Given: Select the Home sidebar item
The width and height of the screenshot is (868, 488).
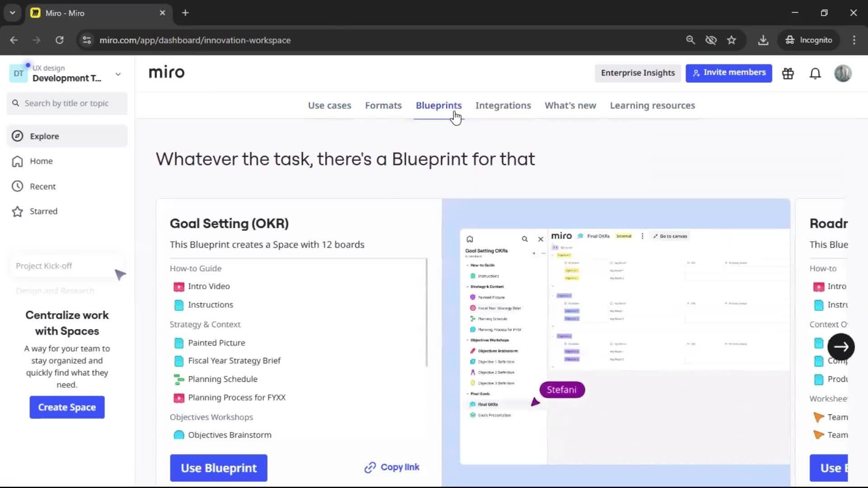Looking at the screenshot, I should click(67, 161).
